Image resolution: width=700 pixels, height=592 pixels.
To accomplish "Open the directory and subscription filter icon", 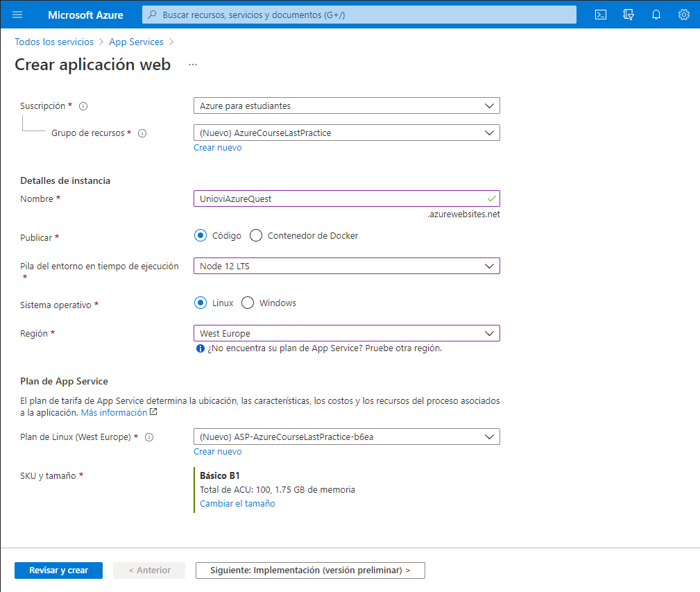I will tap(628, 15).
